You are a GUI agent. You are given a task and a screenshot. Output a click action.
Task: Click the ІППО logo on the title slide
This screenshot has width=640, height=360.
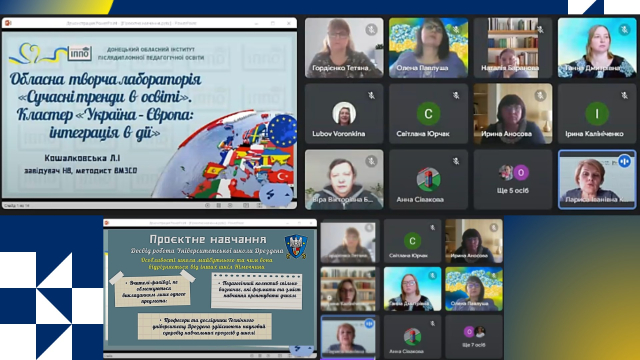80,53
